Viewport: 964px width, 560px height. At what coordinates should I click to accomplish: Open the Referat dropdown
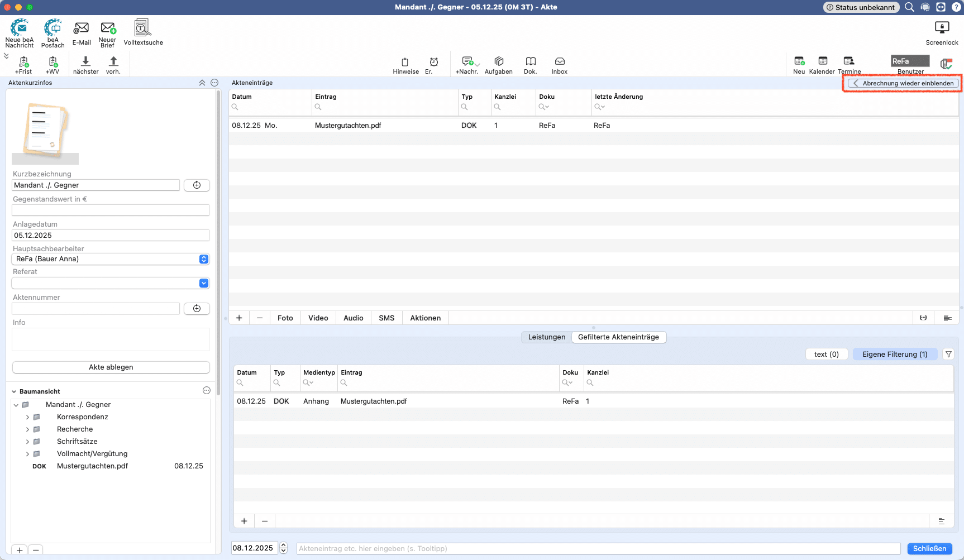(204, 283)
